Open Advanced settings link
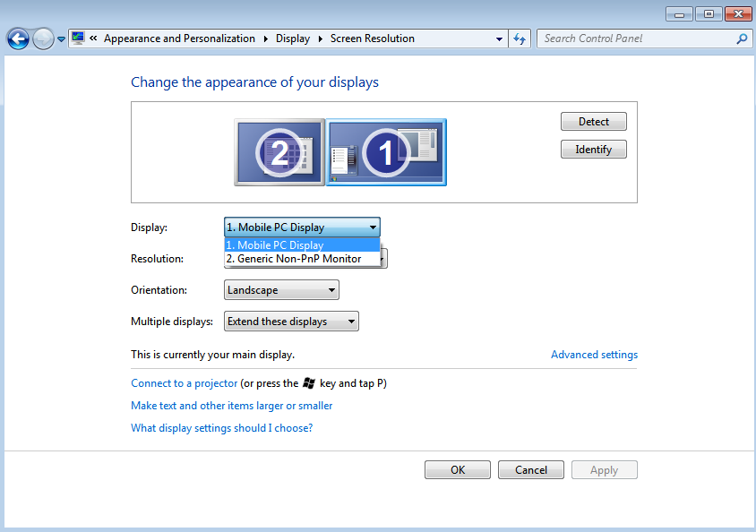 coord(594,355)
